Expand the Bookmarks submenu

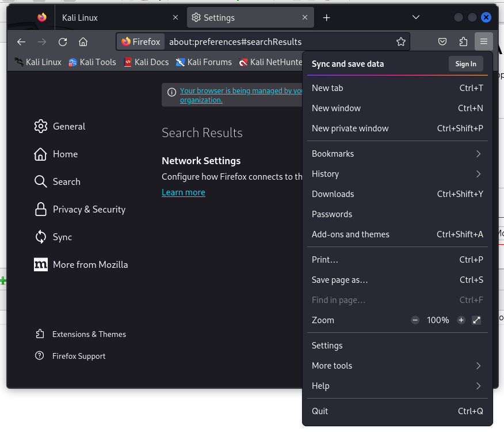(398, 154)
